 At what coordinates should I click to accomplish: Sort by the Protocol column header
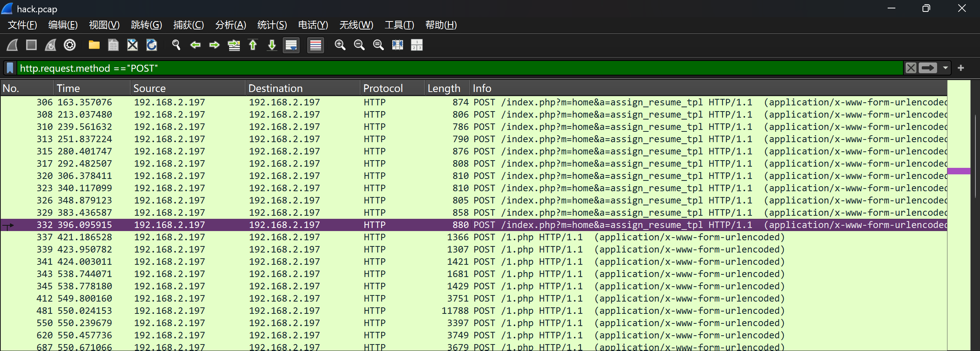coord(392,89)
